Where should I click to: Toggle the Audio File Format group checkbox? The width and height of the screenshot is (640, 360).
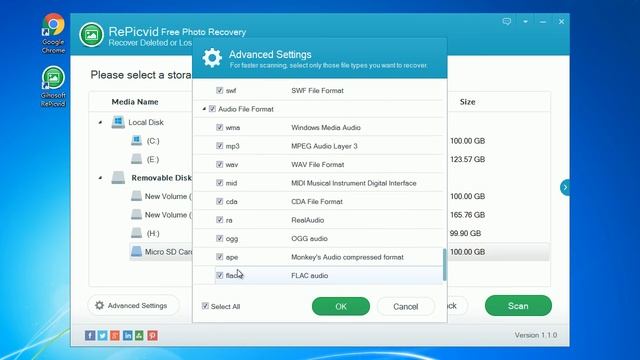[212, 109]
